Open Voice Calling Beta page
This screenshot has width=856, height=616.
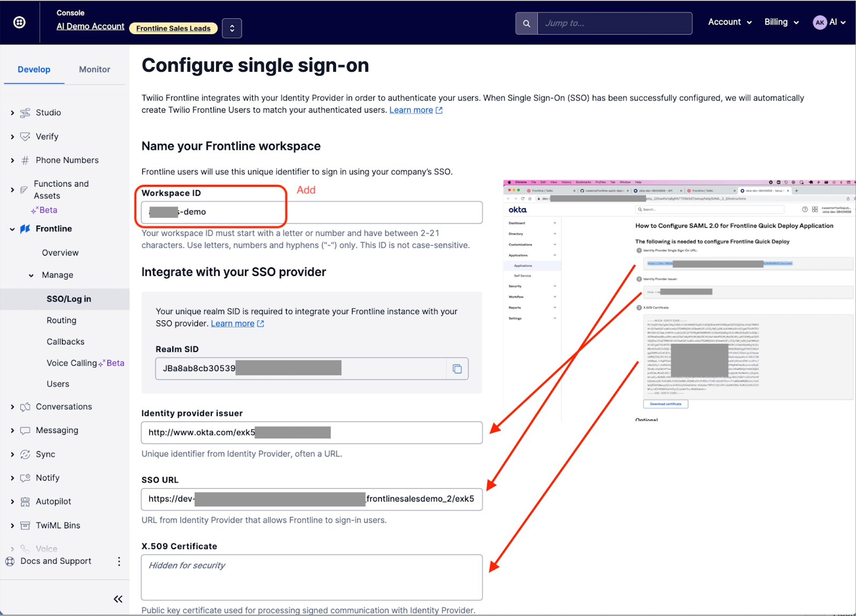pyautogui.click(x=85, y=363)
